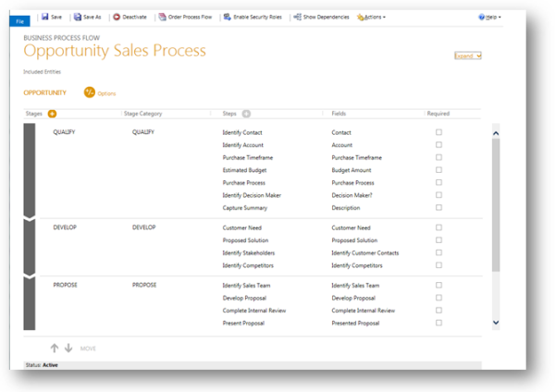
Task: Click the Opportunity Sales Process title
Action: (115, 51)
